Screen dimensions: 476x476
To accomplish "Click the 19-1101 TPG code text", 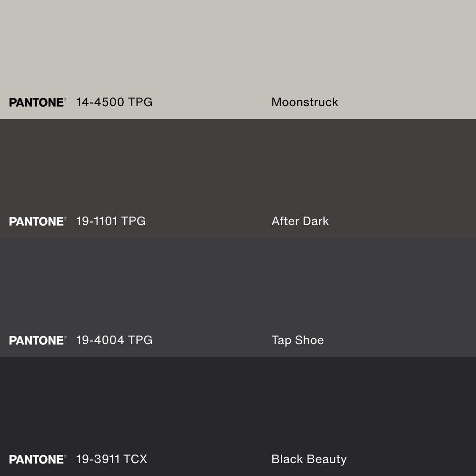I will click(111, 221).
